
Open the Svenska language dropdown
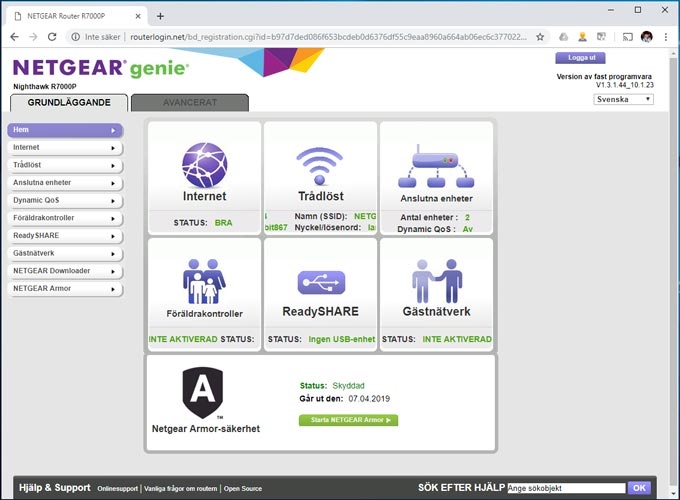[623, 99]
